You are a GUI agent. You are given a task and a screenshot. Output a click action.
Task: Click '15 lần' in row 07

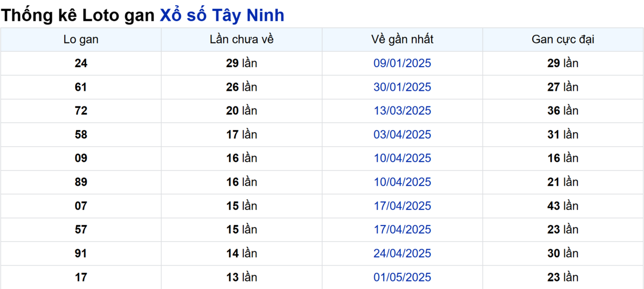click(241, 206)
